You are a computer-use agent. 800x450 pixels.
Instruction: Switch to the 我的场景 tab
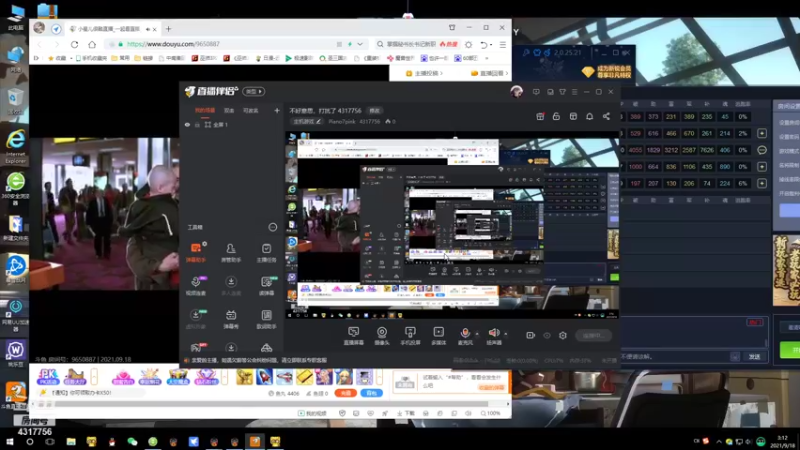[x=205, y=110]
